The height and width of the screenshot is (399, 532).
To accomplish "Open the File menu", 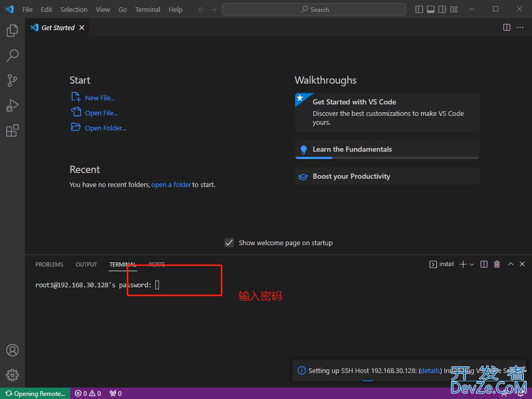I will click(x=28, y=9).
